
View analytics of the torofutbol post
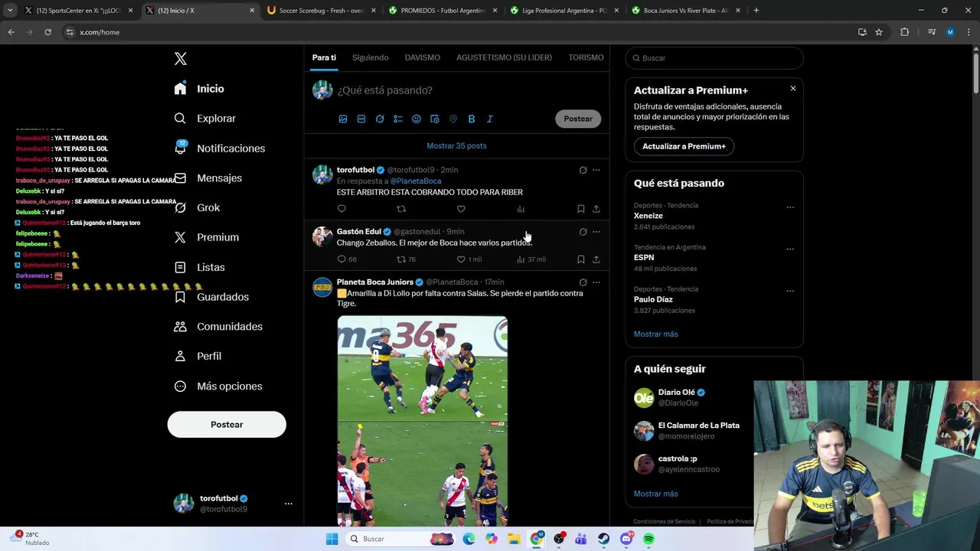521,209
